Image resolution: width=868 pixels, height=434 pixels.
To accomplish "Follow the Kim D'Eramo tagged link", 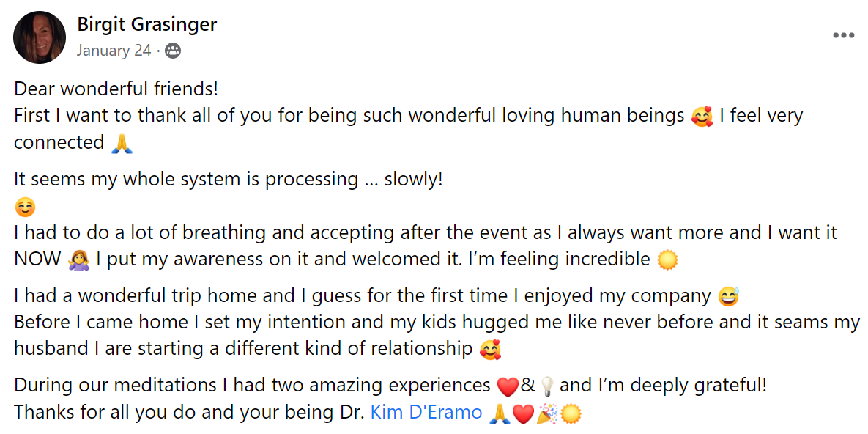I will click(x=426, y=412).
